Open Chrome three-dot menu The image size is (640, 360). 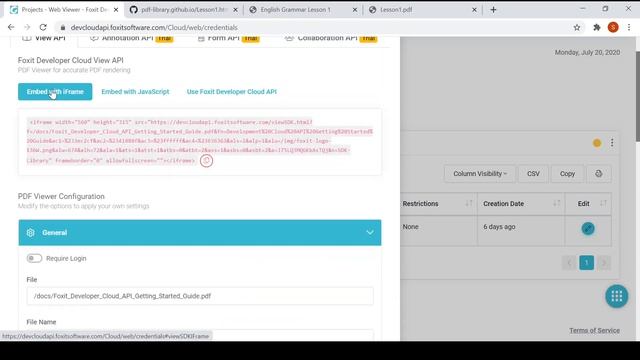point(629,27)
